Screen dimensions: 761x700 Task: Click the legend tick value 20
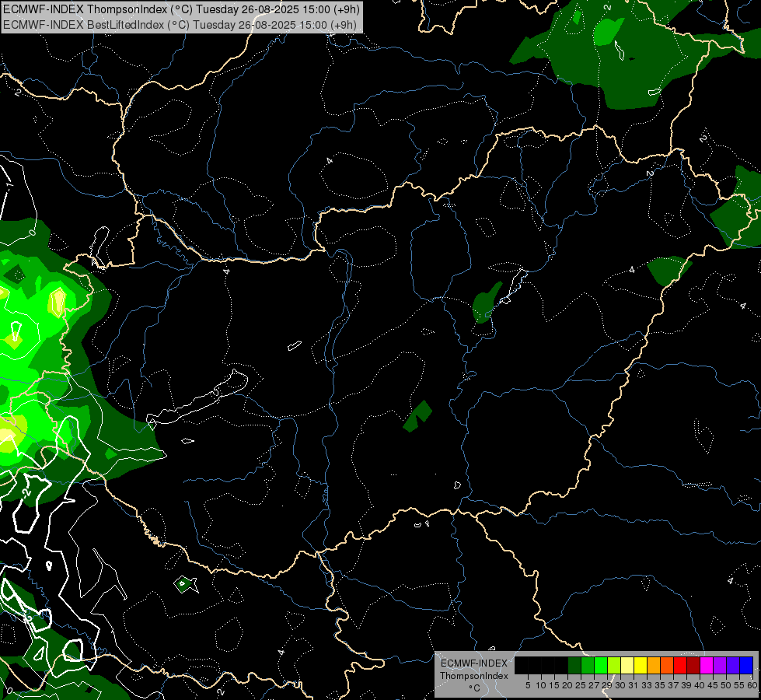click(567, 685)
